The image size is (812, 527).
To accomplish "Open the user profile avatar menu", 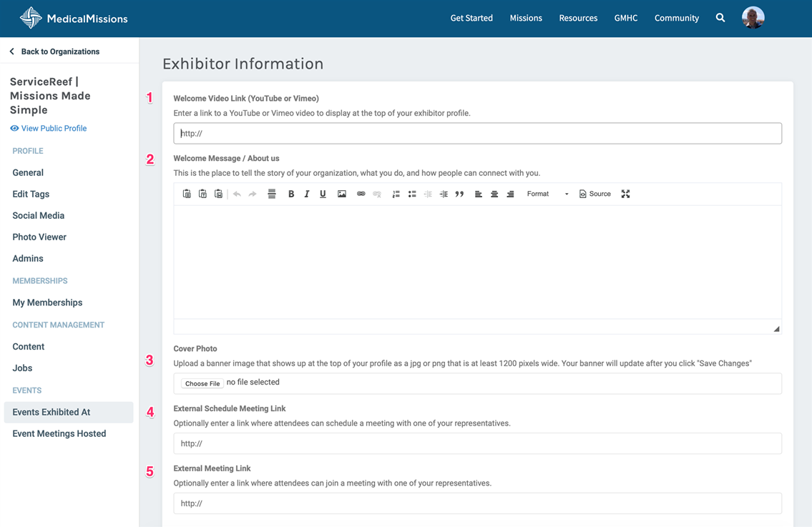I will (x=753, y=18).
